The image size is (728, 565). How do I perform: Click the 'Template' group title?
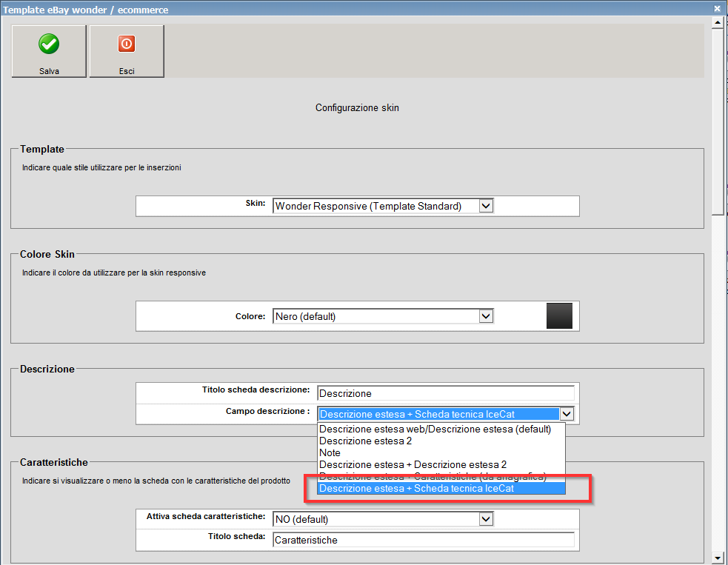(x=41, y=149)
